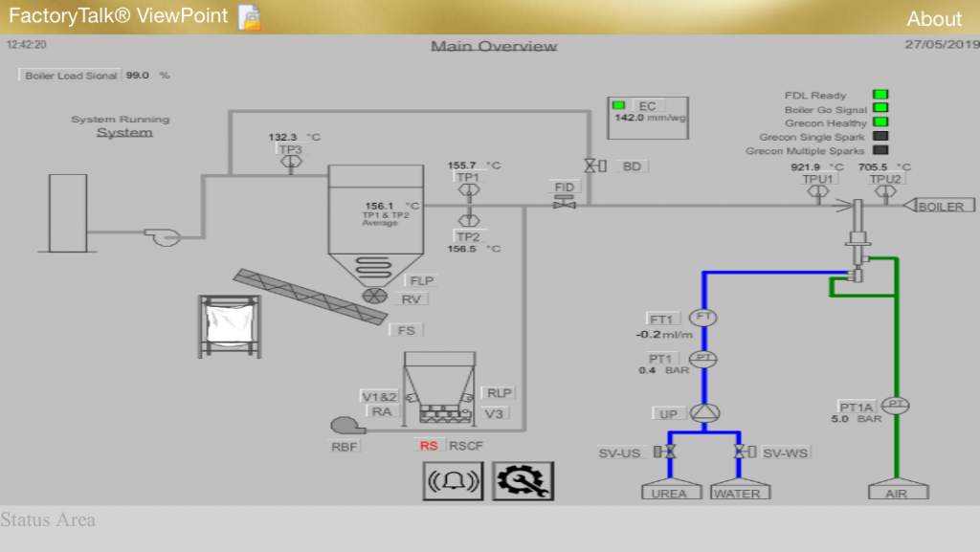Click the UP label
The width and height of the screenshot is (980, 552).
click(668, 414)
